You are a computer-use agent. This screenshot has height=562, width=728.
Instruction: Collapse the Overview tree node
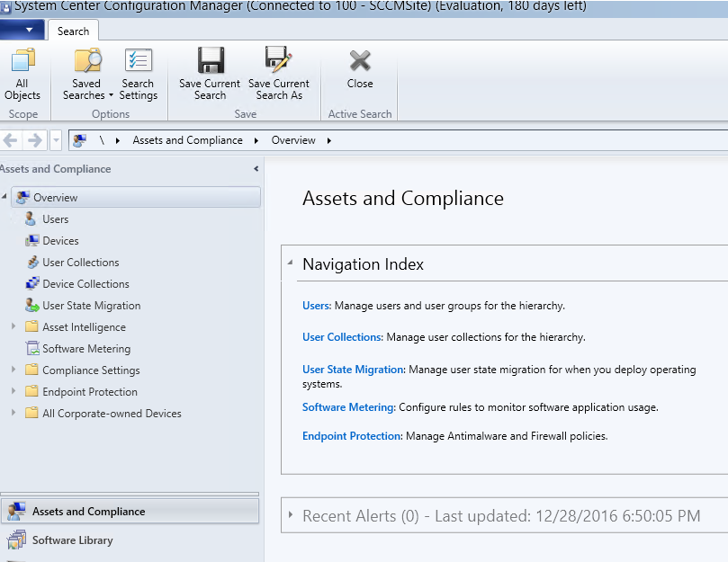click(x=4, y=197)
